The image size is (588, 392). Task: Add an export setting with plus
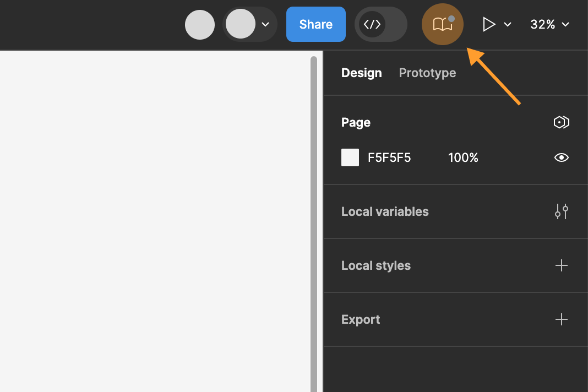click(x=562, y=320)
